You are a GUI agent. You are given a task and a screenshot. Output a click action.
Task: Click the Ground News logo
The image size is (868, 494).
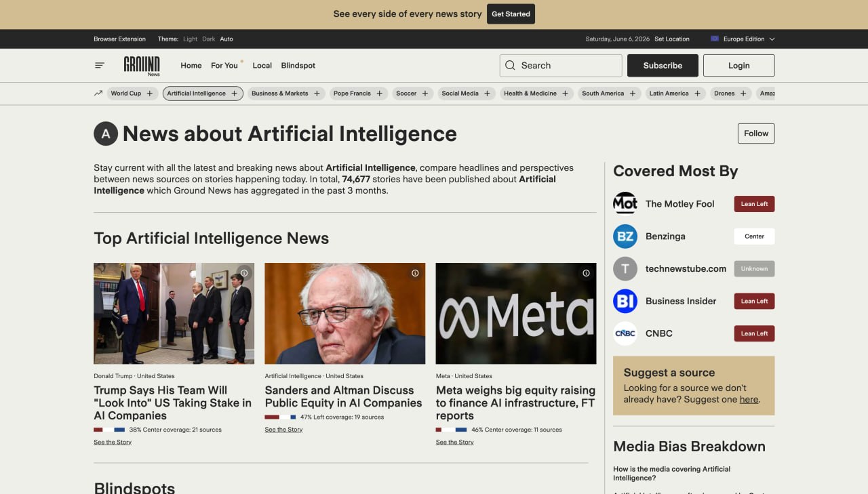142,66
